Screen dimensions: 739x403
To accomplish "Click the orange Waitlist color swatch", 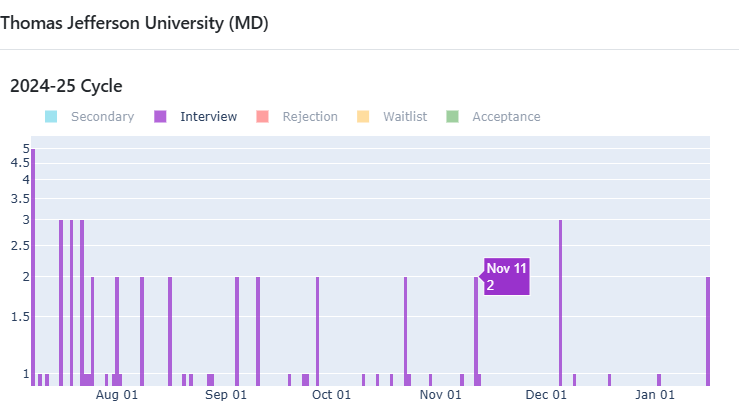I will 363,116.
